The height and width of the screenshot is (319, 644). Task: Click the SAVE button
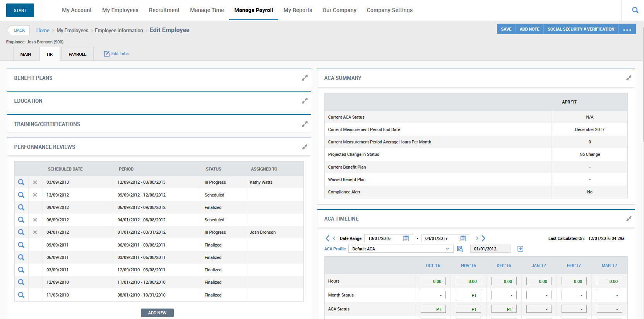tap(506, 29)
